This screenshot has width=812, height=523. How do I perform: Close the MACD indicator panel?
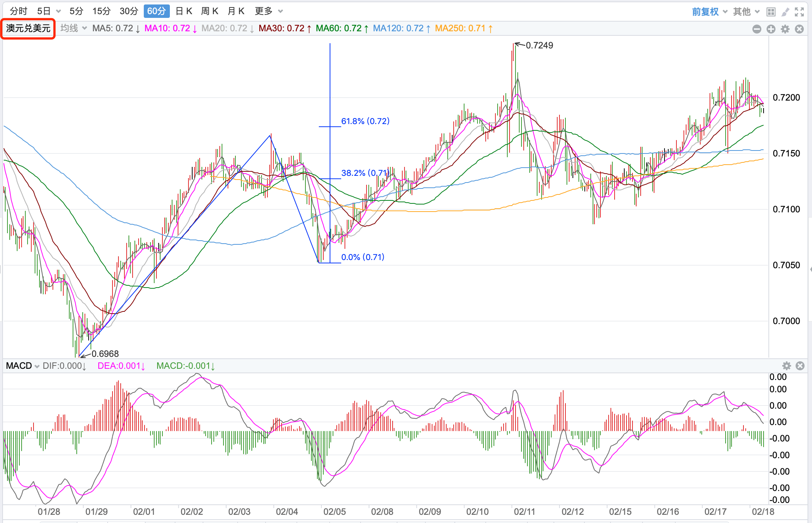click(x=800, y=366)
